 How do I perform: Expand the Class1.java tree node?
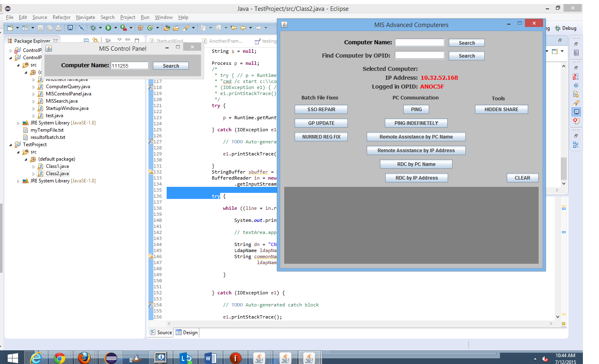33,167
